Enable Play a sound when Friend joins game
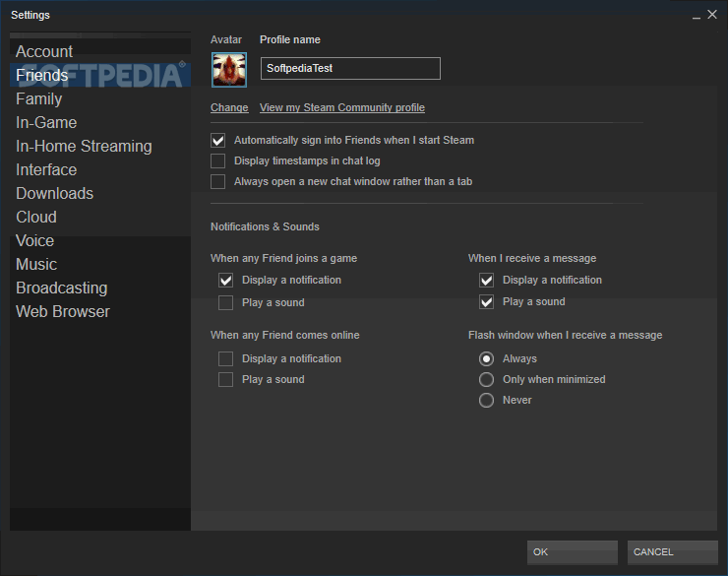This screenshot has height=576, width=728. (x=225, y=303)
